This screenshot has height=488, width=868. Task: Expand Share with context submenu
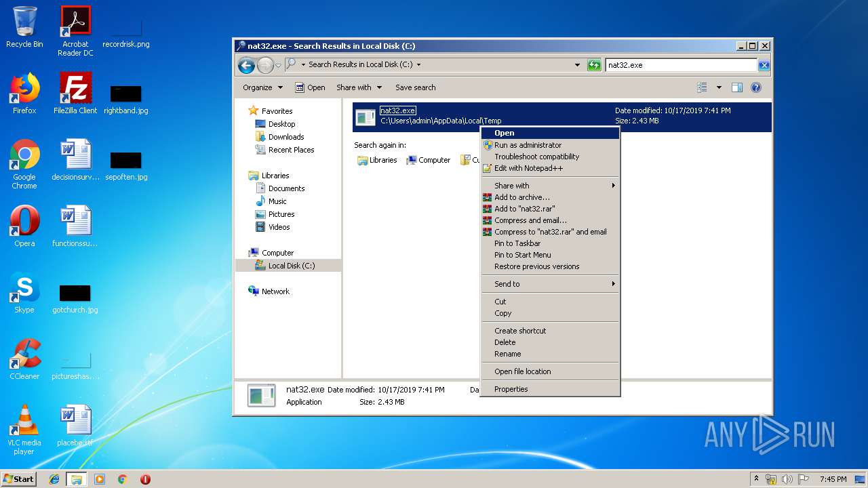(x=550, y=186)
